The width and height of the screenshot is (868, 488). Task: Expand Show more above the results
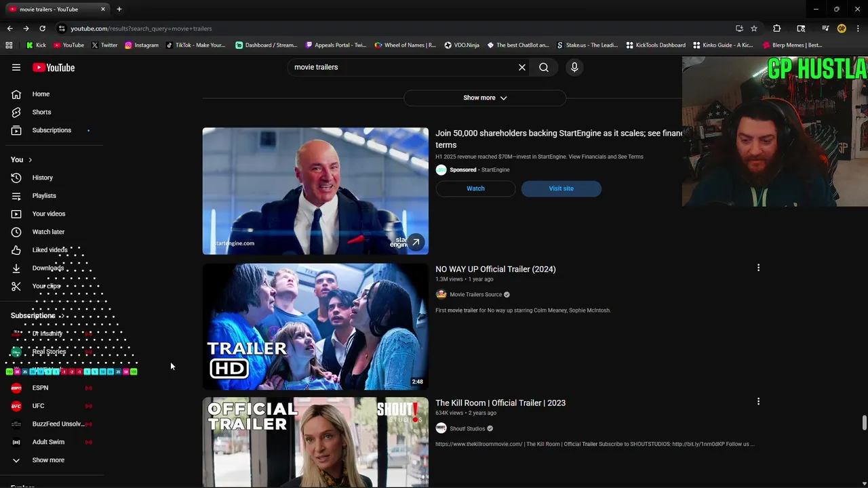(x=485, y=98)
